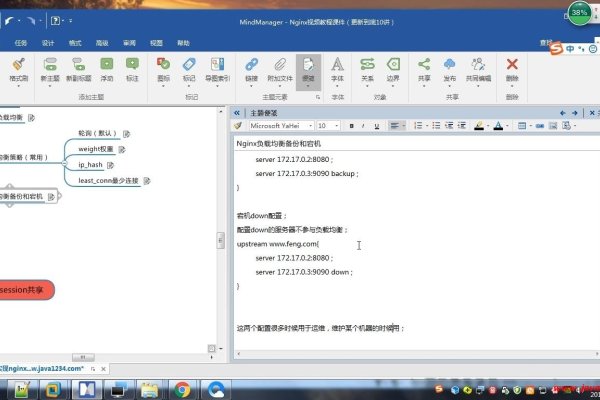Open the Microsoft YaHei font dropdown
Screen dimensions: 600x400
309,126
